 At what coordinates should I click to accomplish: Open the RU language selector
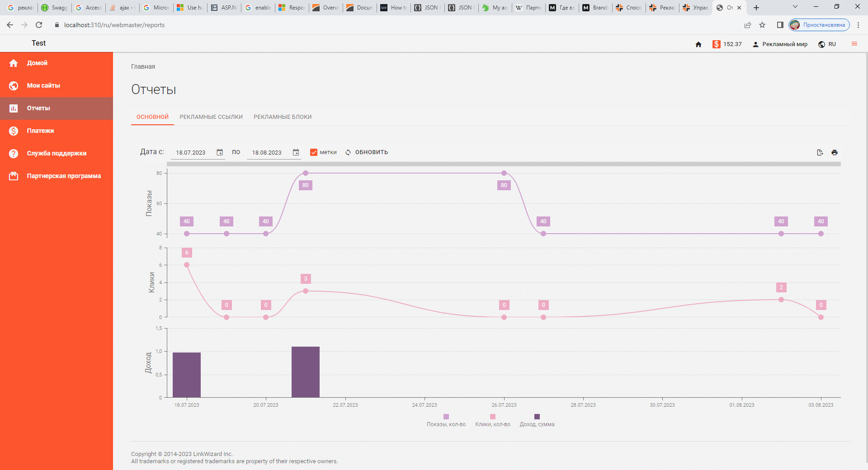tap(827, 44)
